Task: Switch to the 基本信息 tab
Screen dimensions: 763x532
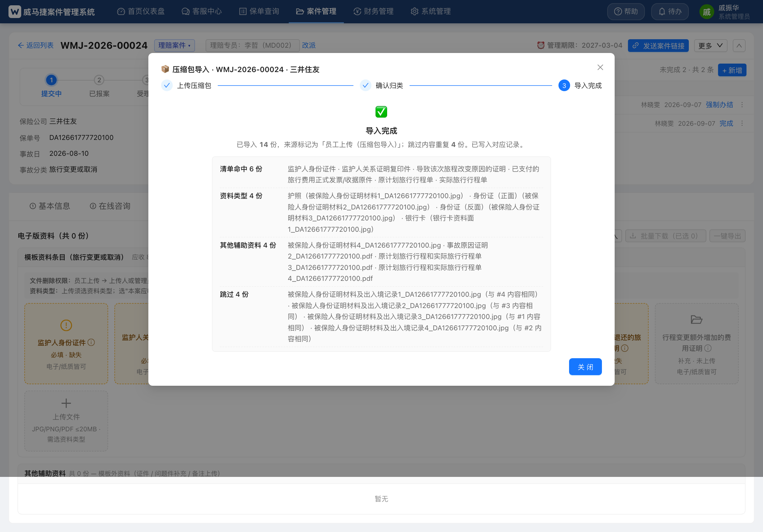Action: tap(50, 206)
